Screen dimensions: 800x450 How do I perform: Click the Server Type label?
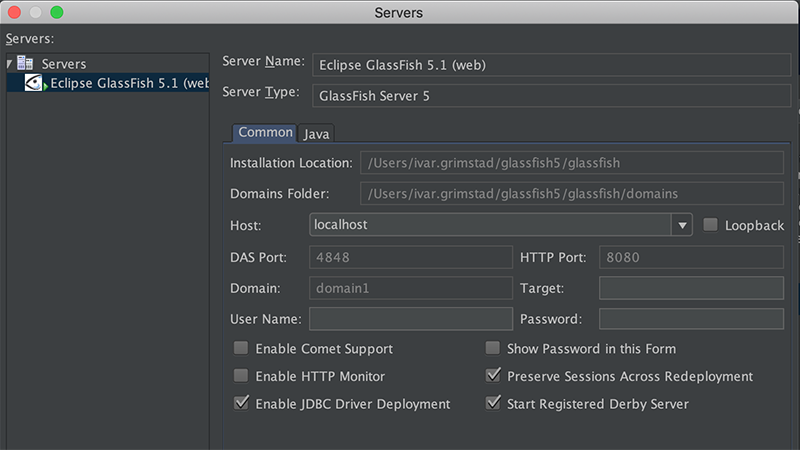click(x=261, y=92)
